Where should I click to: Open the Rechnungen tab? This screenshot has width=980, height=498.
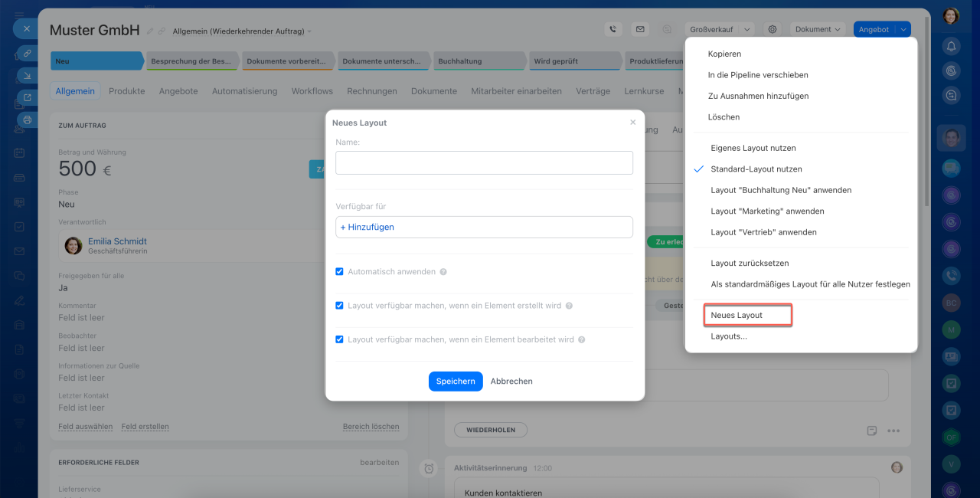point(372,91)
